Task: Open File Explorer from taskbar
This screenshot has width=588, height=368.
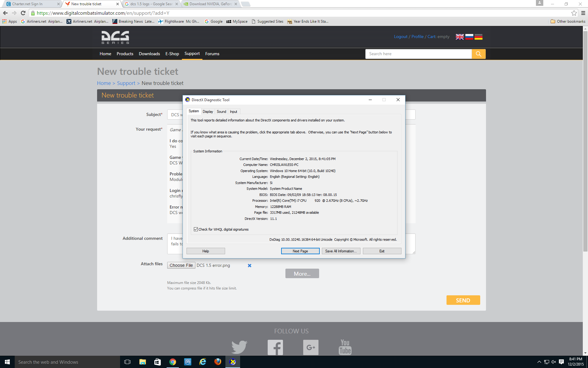Action: coord(142,362)
